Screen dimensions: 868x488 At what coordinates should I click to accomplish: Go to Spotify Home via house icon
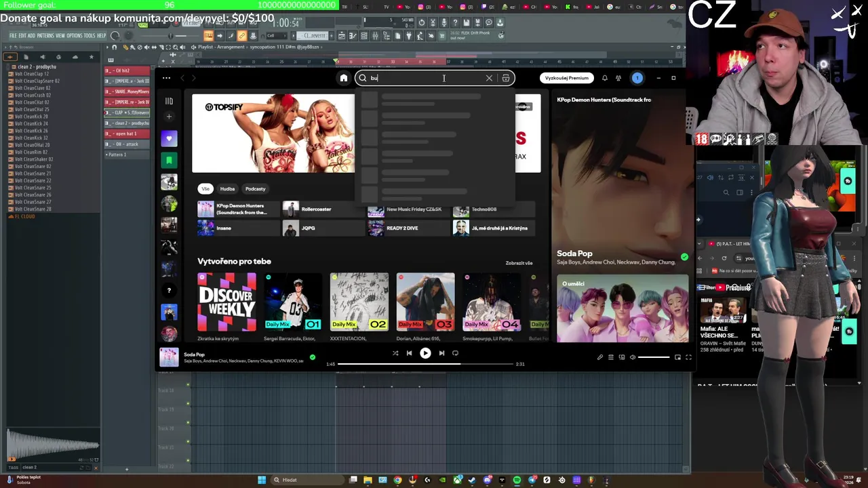pos(344,78)
